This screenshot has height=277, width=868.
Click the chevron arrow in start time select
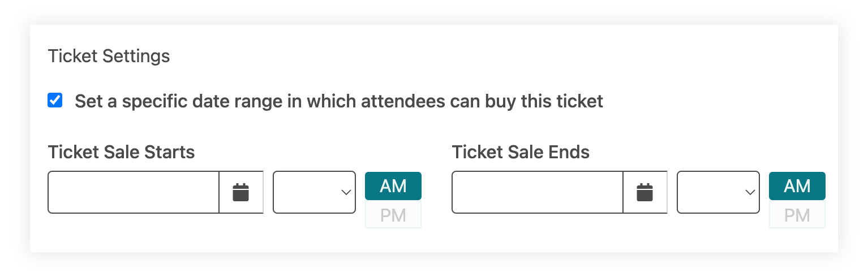click(x=346, y=193)
